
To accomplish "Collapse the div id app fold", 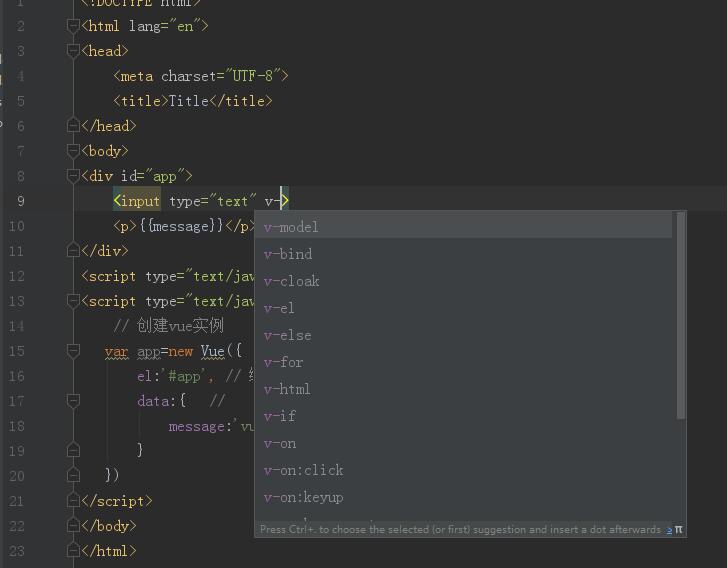I will point(73,176).
